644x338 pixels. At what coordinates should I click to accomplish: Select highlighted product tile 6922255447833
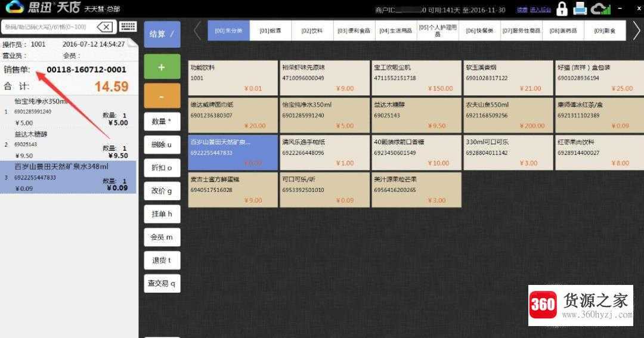pyautogui.click(x=233, y=153)
